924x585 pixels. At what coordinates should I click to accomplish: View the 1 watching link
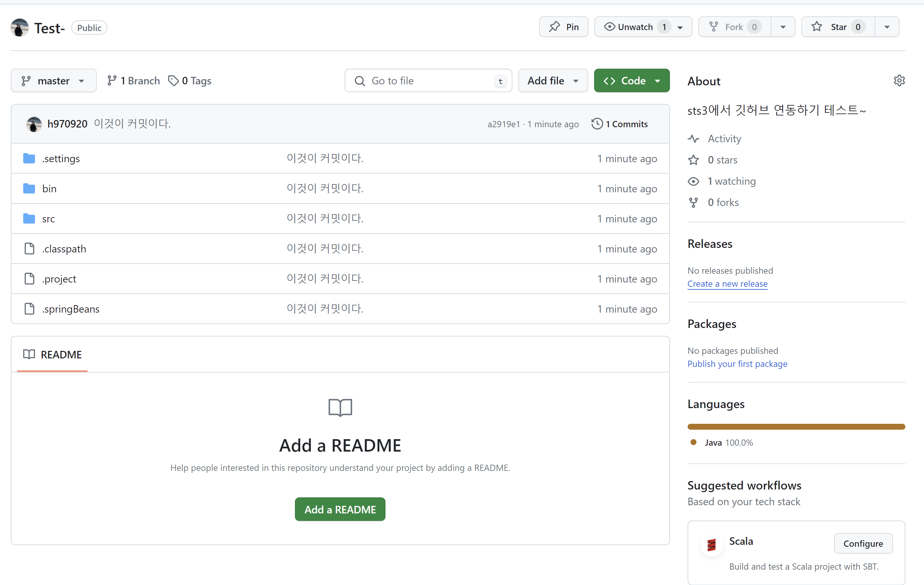732,181
